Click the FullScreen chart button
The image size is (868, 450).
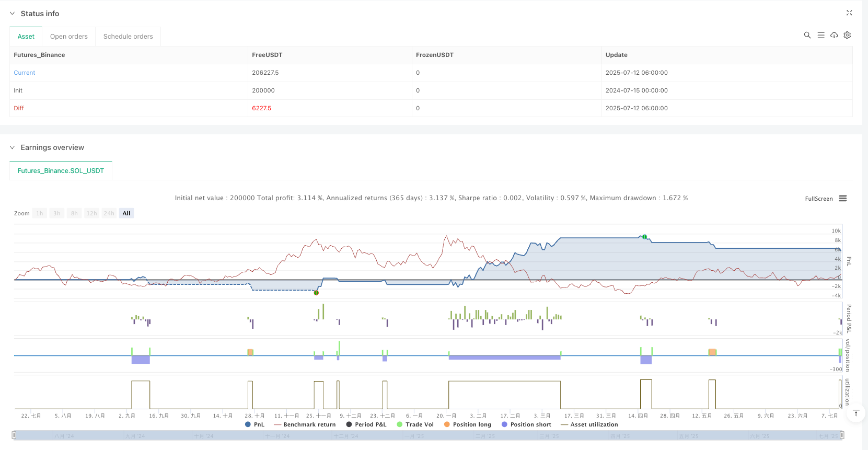[818, 199]
